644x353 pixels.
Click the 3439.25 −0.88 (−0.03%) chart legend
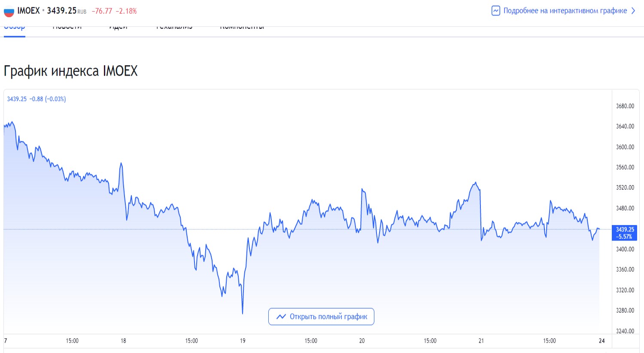(36, 99)
